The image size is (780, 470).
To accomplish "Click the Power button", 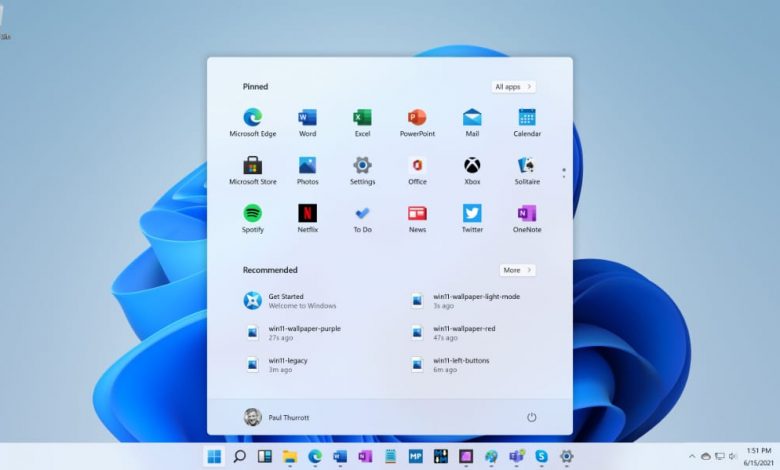I will (x=531, y=417).
